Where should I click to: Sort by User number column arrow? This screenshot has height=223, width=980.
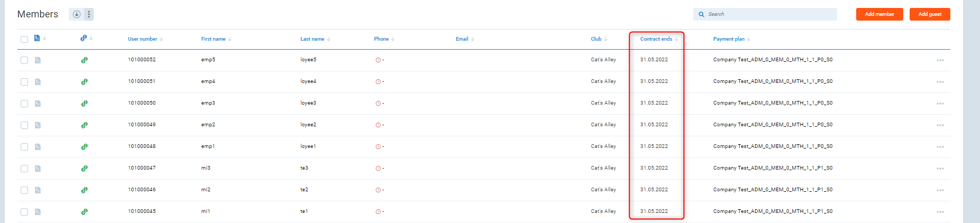(x=161, y=39)
